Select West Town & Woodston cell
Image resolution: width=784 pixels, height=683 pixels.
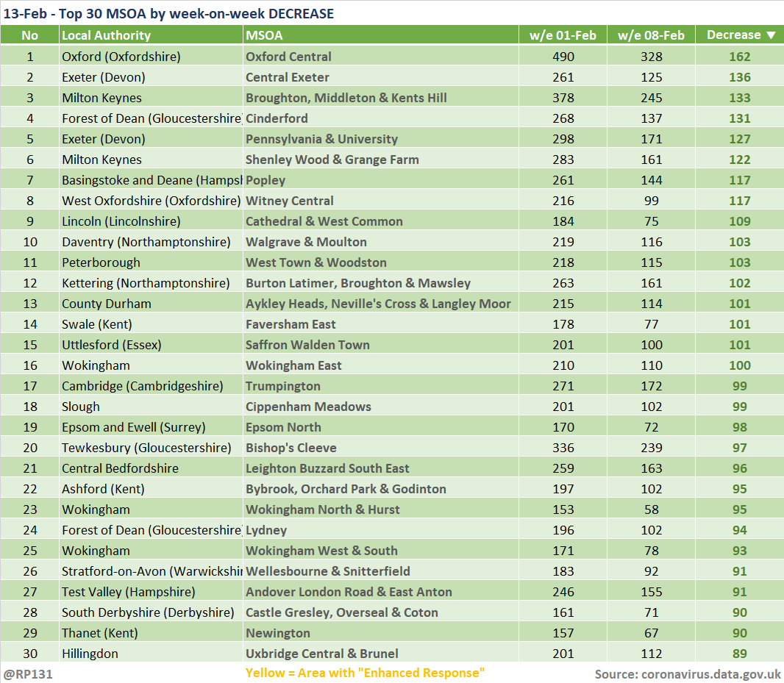click(380, 262)
